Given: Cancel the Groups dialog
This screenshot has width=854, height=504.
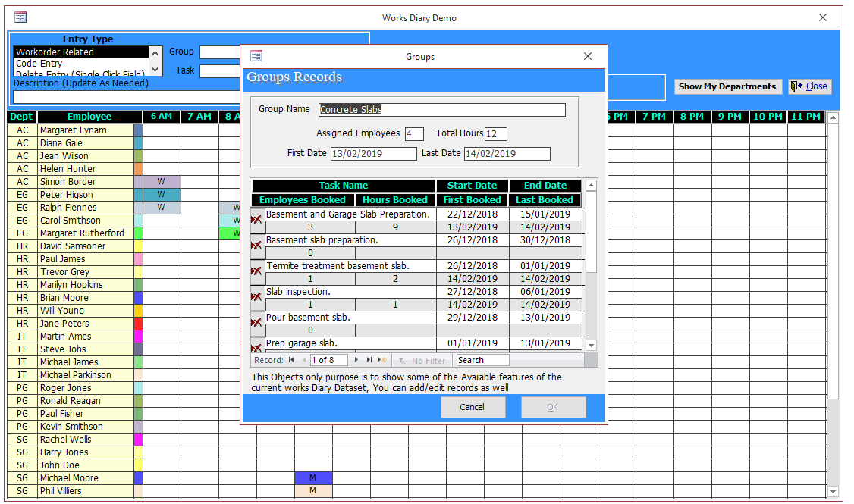Looking at the screenshot, I should 473,407.
